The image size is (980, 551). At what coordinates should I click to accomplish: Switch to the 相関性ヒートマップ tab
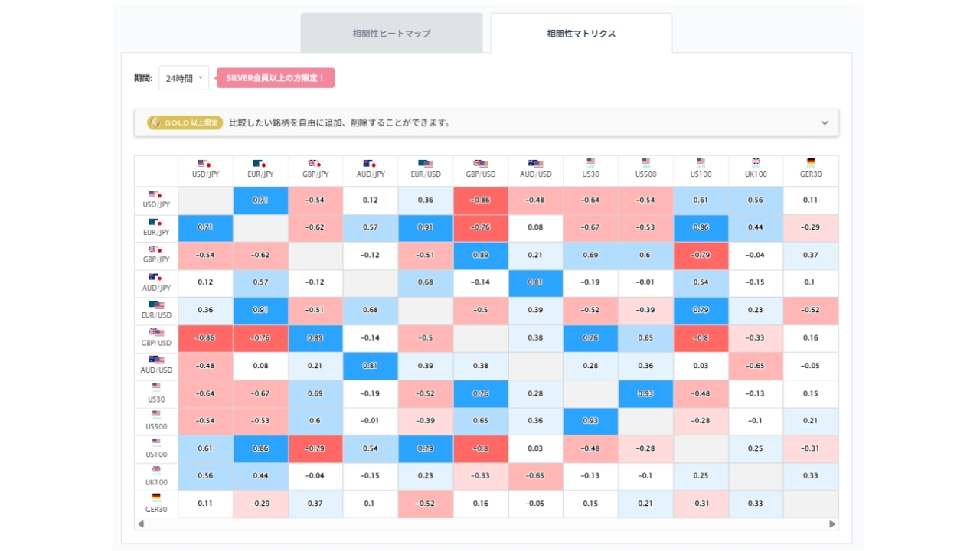point(391,33)
